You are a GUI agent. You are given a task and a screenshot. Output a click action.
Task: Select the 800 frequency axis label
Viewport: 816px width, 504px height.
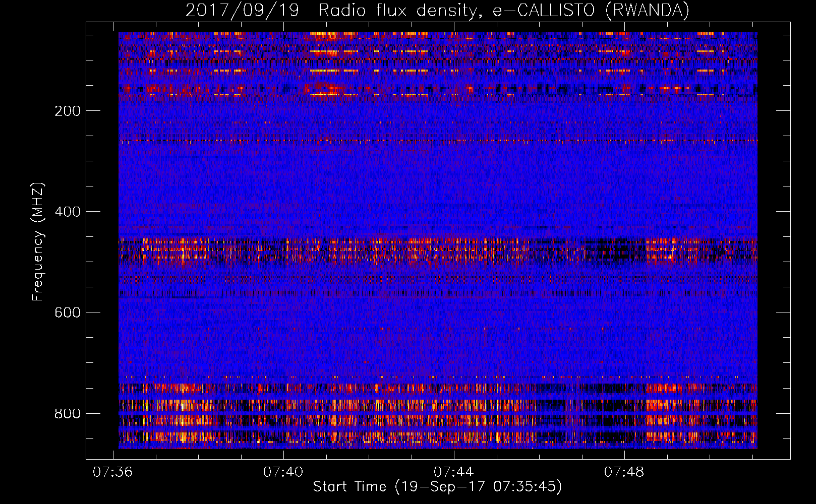point(68,413)
